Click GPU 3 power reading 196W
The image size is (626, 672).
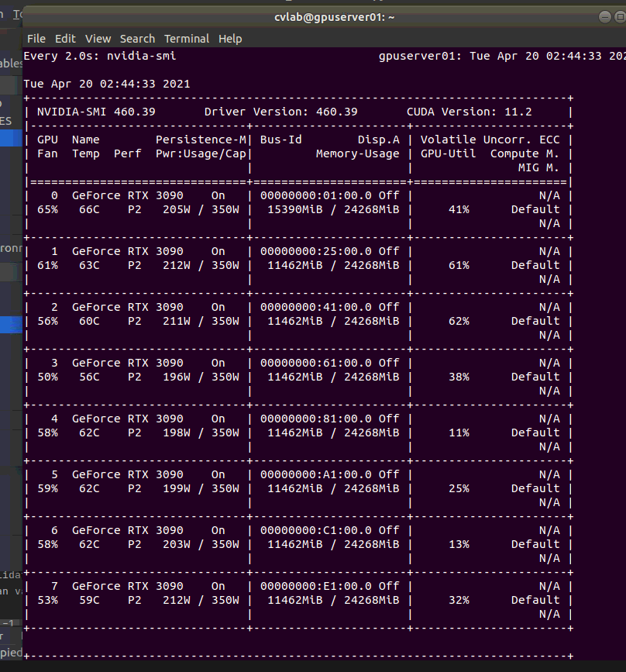[177, 377]
